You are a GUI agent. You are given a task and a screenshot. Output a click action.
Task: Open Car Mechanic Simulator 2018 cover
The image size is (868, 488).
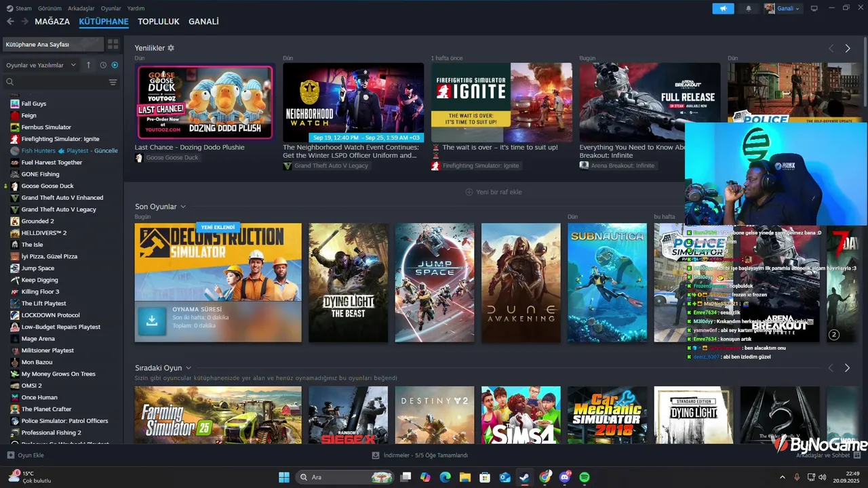tap(607, 415)
